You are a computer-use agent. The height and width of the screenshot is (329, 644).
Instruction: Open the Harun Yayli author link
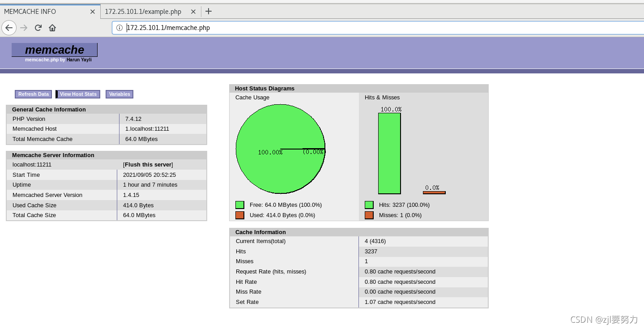pyautogui.click(x=79, y=60)
